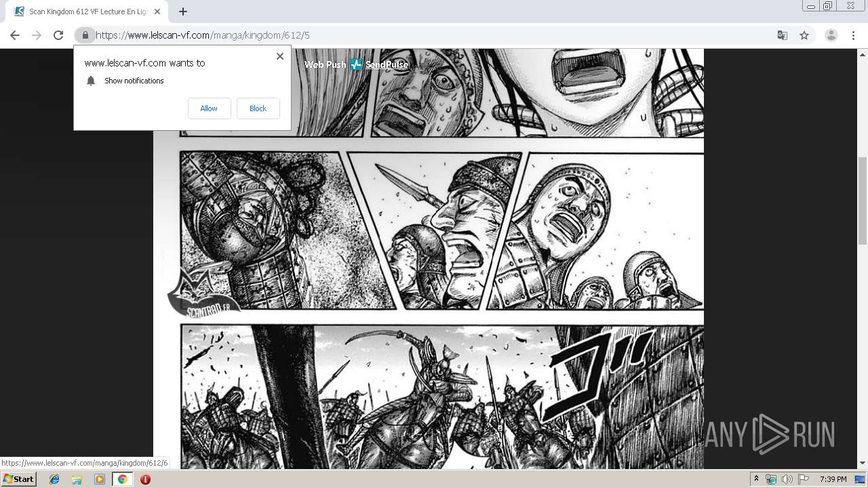Open Windows Media Player from taskbar
Image resolution: width=868 pixels, height=488 pixels.
click(x=100, y=479)
